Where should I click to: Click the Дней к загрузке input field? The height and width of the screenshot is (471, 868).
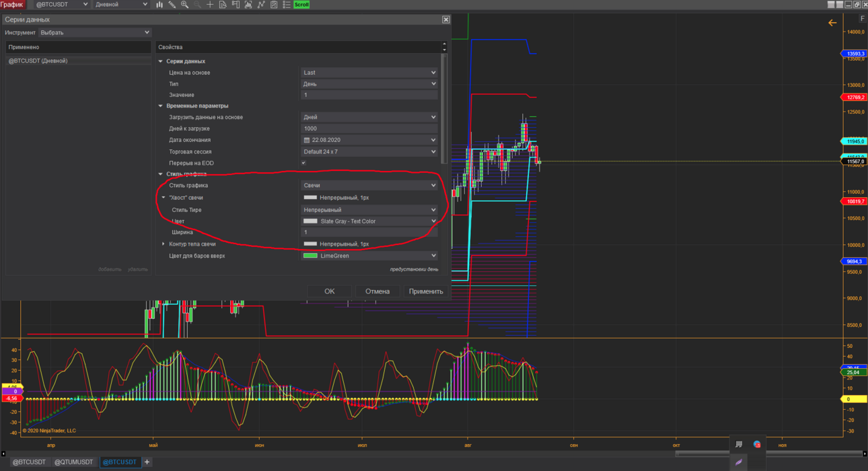[x=369, y=129]
